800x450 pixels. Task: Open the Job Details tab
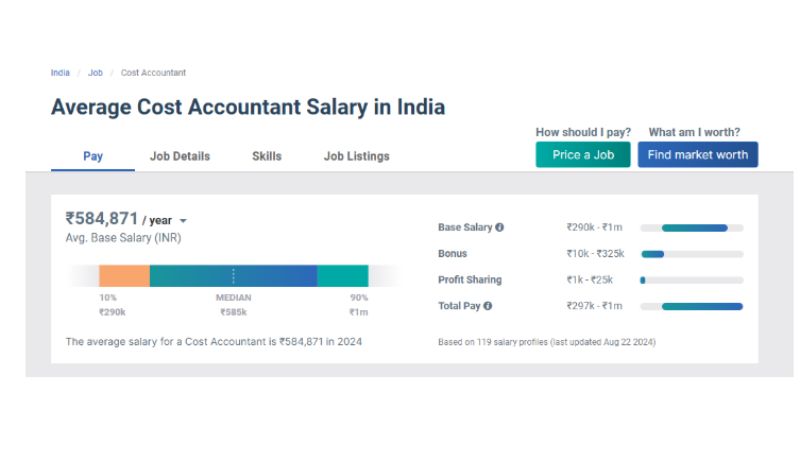pos(180,156)
